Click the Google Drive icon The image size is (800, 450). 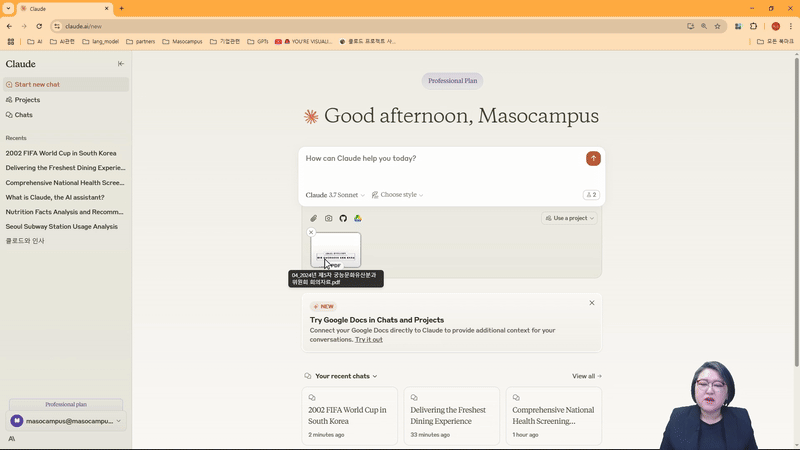point(357,218)
